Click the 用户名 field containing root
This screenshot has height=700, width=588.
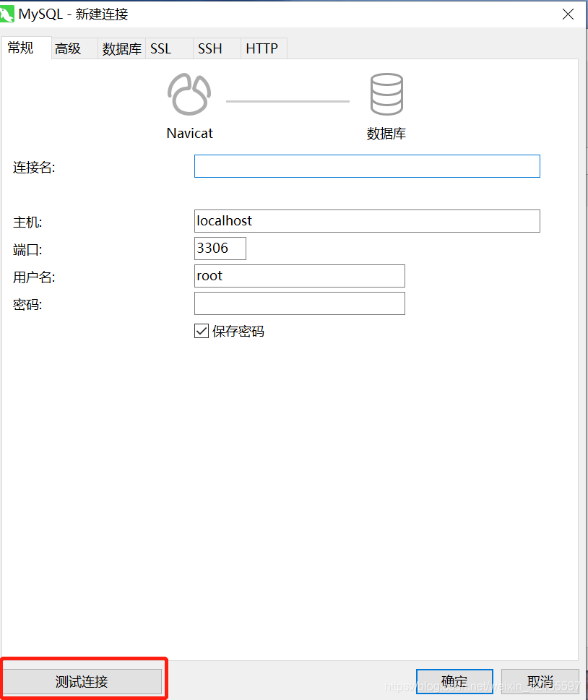(x=300, y=276)
